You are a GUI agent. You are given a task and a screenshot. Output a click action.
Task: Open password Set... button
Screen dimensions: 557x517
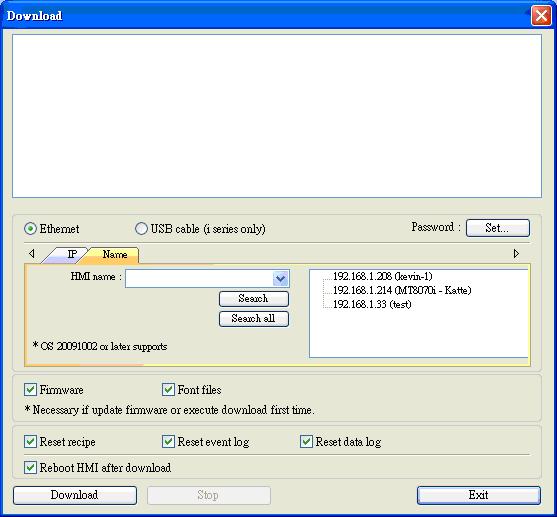498,228
